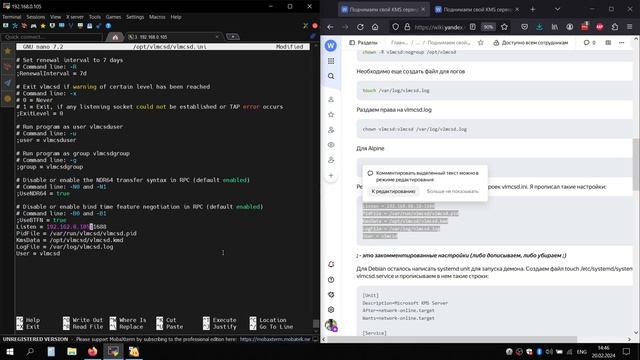The width and height of the screenshot is (640, 360).
Task: Open the paper-plane sidebar icon in MobaXterm
Action: click(x=8, y=83)
